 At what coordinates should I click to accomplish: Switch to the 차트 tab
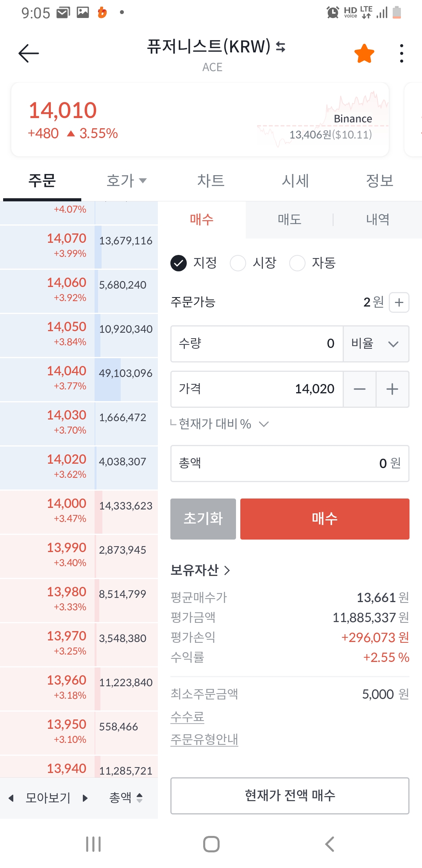[211, 181]
